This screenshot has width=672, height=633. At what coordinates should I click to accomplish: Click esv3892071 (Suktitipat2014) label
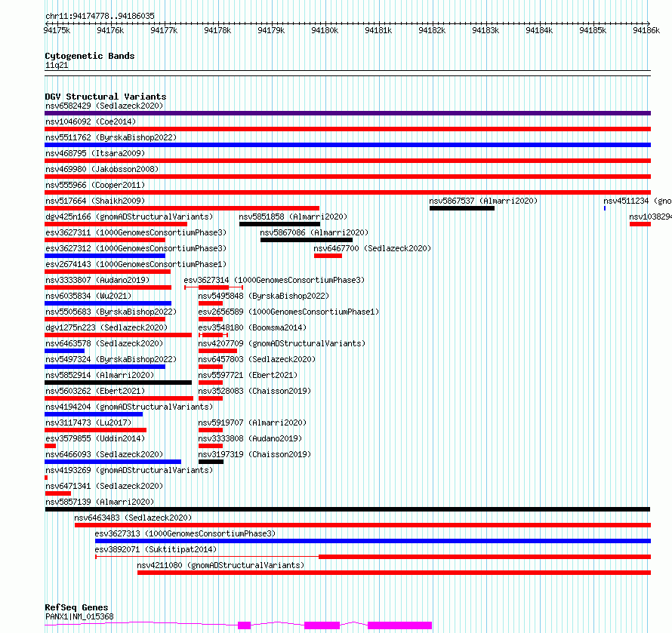click(156, 549)
